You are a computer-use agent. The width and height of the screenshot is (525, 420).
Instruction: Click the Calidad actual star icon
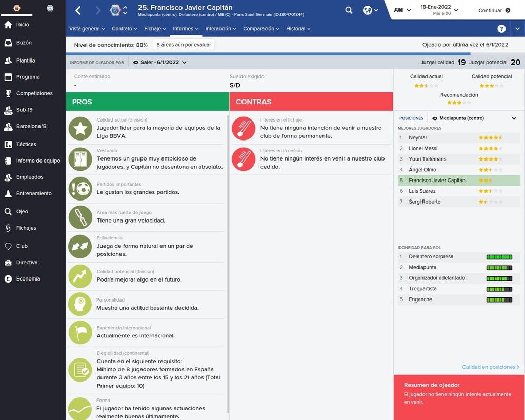pos(80,128)
